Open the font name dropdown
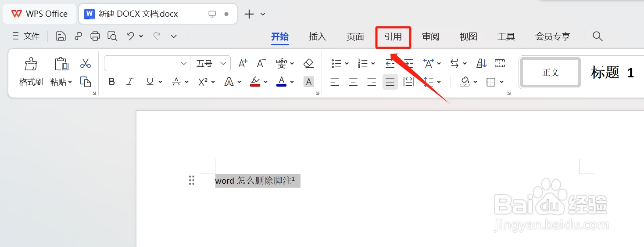 (184, 64)
